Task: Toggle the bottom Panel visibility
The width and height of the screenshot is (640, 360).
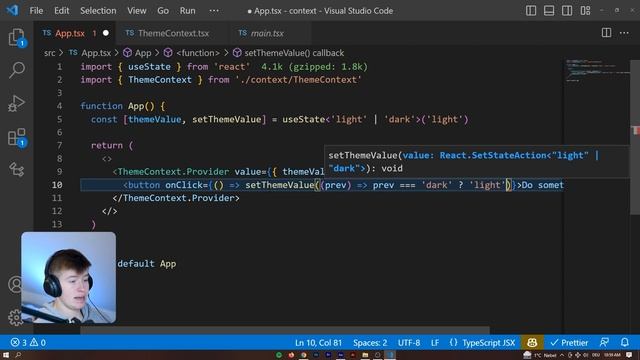Action: (x=549, y=11)
